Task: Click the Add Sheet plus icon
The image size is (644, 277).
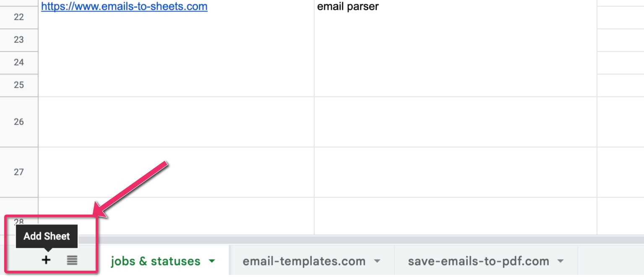Action: 46,260
